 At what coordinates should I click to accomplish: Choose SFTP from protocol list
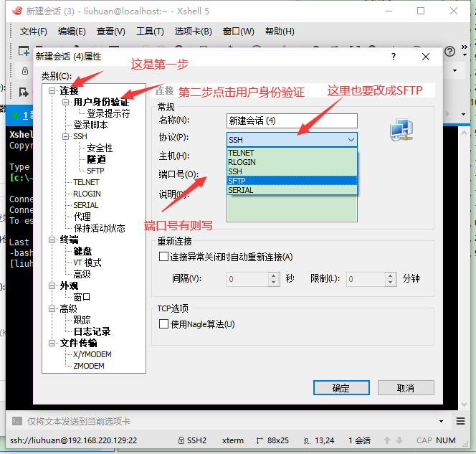292,181
